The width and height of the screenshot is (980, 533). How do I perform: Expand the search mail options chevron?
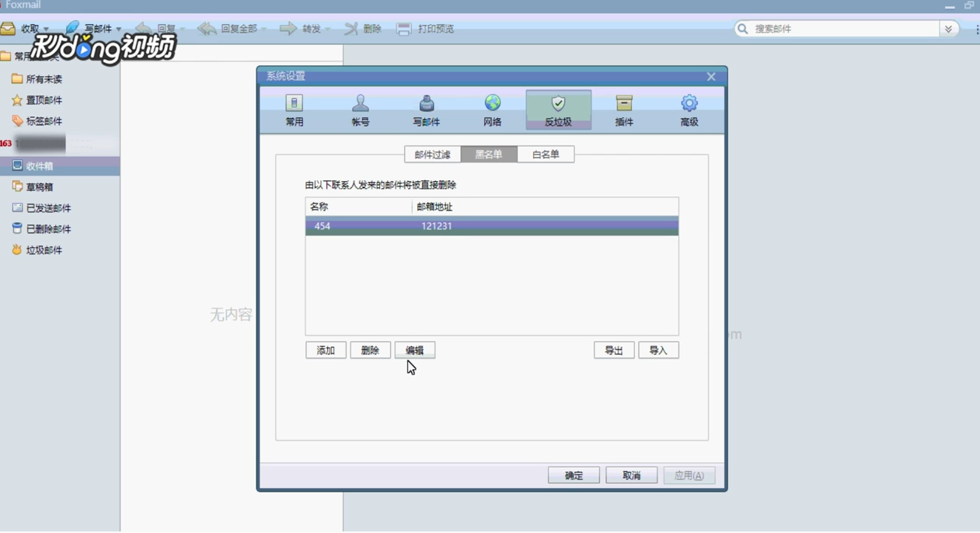click(x=948, y=28)
